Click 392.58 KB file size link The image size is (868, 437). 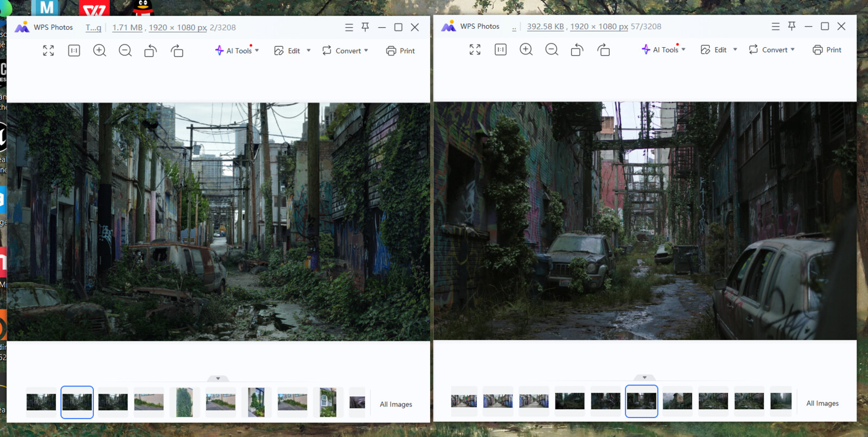coord(545,26)
